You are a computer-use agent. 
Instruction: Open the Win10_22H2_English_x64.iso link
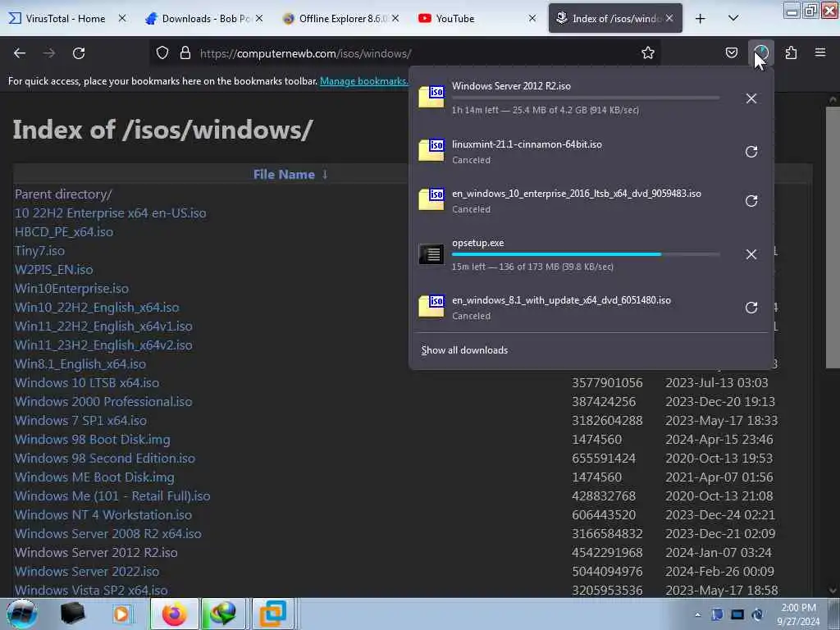click(x=97, y=307)
